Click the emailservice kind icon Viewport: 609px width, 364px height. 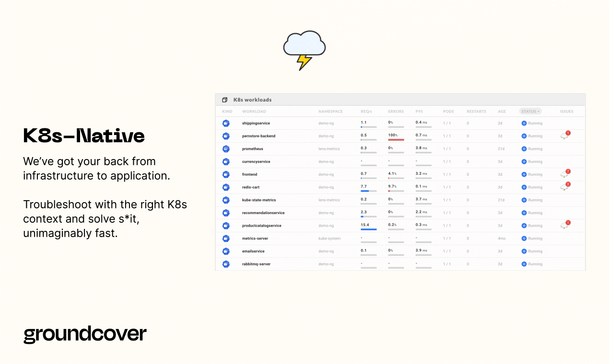pos(226,251)
